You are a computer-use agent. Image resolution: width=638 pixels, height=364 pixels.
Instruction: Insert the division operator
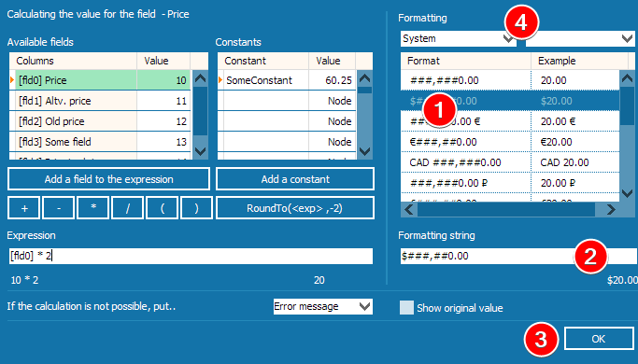click(x=127, y=208)
